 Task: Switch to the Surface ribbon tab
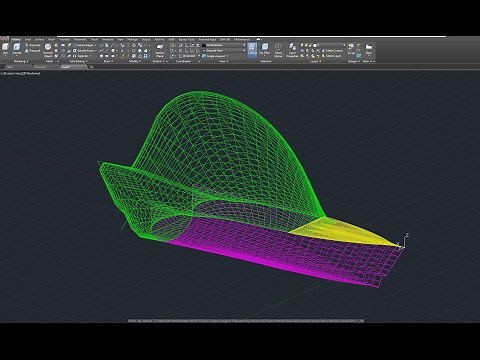pos(39,39)
